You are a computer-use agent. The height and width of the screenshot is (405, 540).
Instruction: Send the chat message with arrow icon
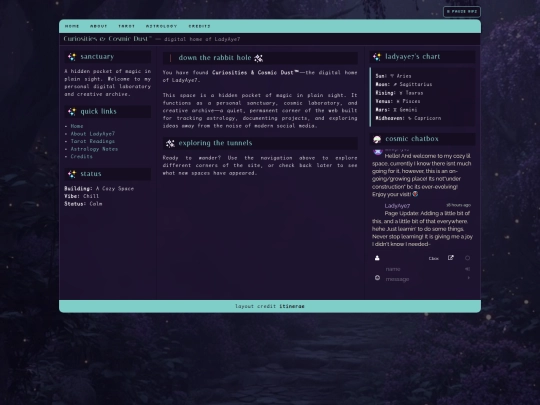[468, 278]
